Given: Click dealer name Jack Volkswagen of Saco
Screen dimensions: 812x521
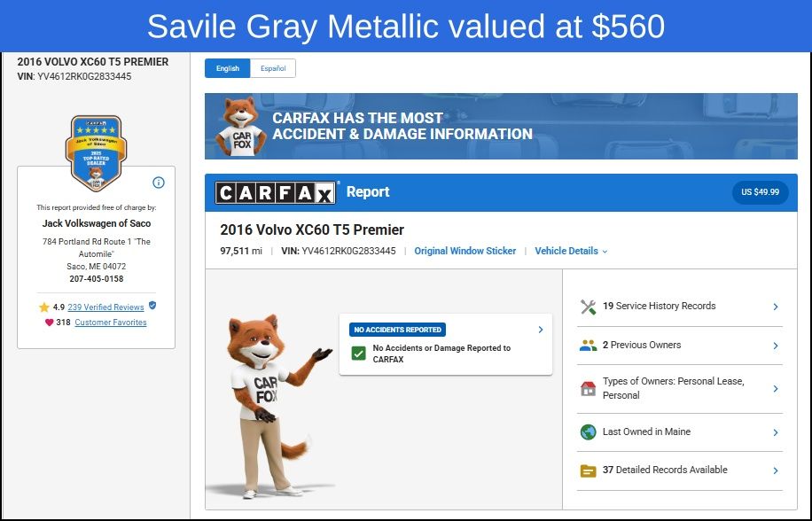Looking at the screenshot, I should coord(97,223).
